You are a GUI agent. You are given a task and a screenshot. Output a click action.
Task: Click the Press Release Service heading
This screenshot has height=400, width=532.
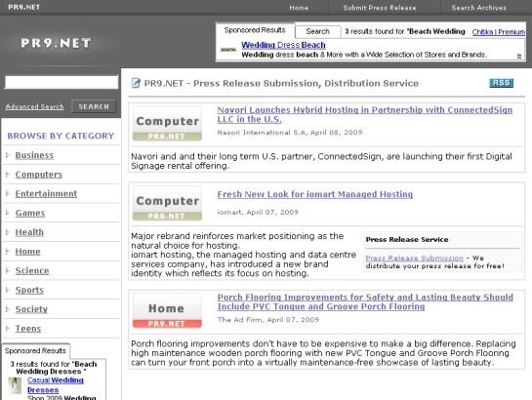pyautogui.click(x=407, y=239)
